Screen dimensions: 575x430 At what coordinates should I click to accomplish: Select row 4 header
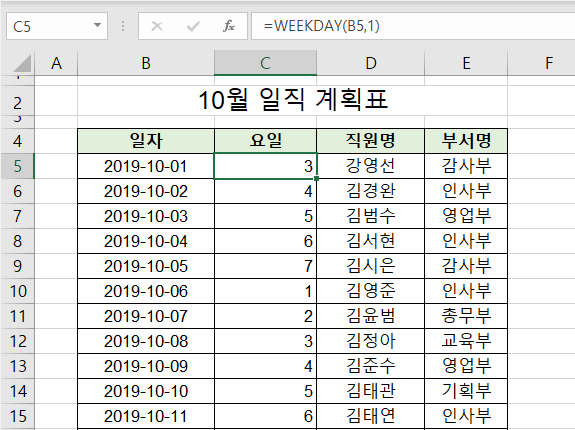click(x=17, y=141)
